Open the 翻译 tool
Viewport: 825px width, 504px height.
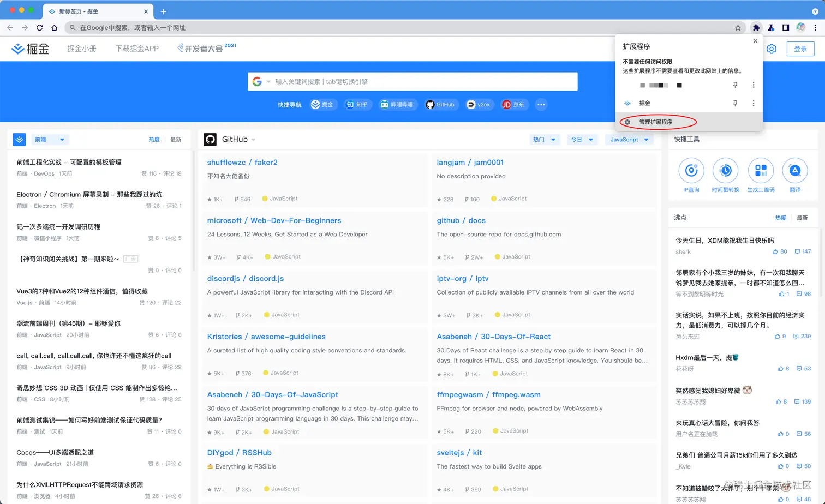pyautogui.click(x=795, y=175)
